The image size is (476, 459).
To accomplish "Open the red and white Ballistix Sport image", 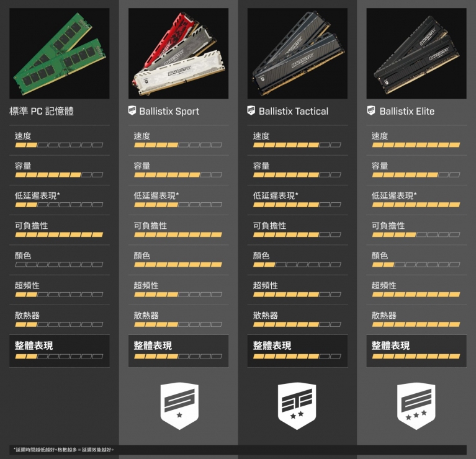I will pos(179,53).
